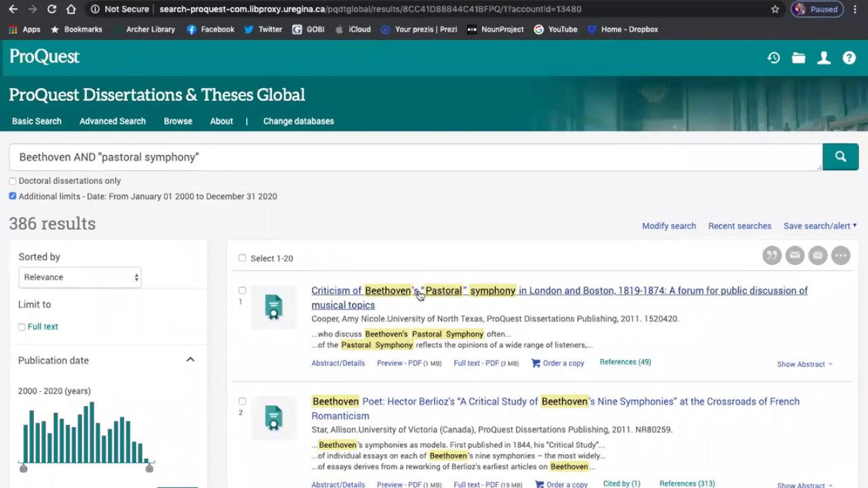Open the Home - Dropbox bookmark

623,29
